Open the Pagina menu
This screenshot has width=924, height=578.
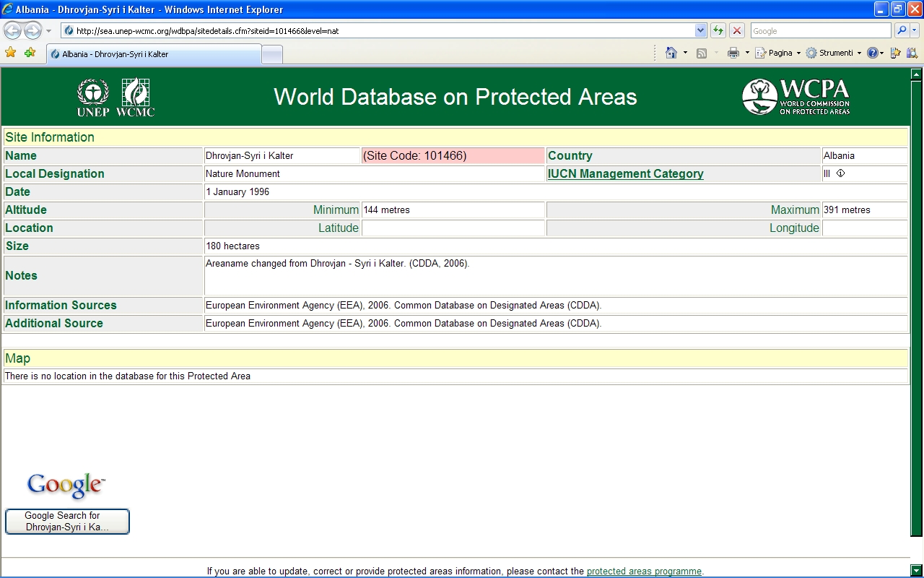(777, 53)
